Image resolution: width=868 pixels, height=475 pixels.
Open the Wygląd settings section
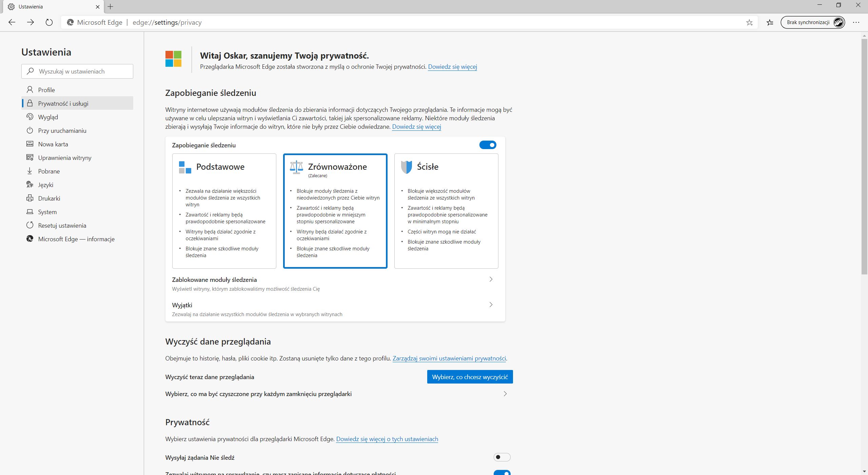pos(48,117)
